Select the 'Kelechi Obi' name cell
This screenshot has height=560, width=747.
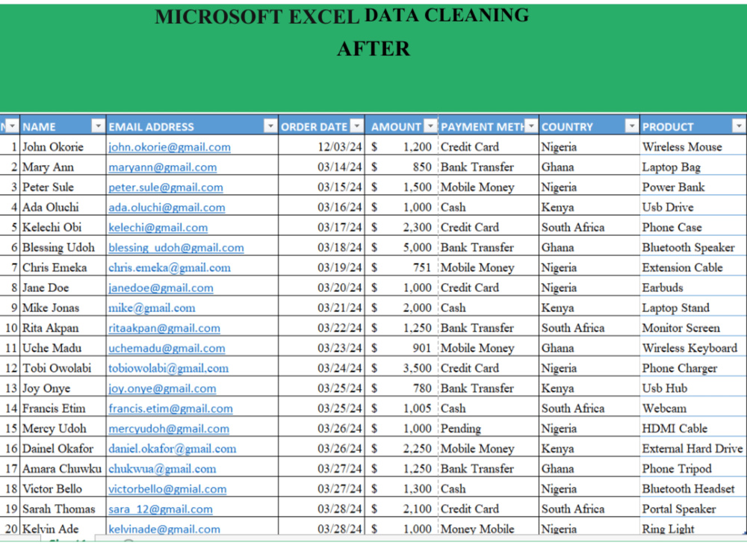click(63, 227)
